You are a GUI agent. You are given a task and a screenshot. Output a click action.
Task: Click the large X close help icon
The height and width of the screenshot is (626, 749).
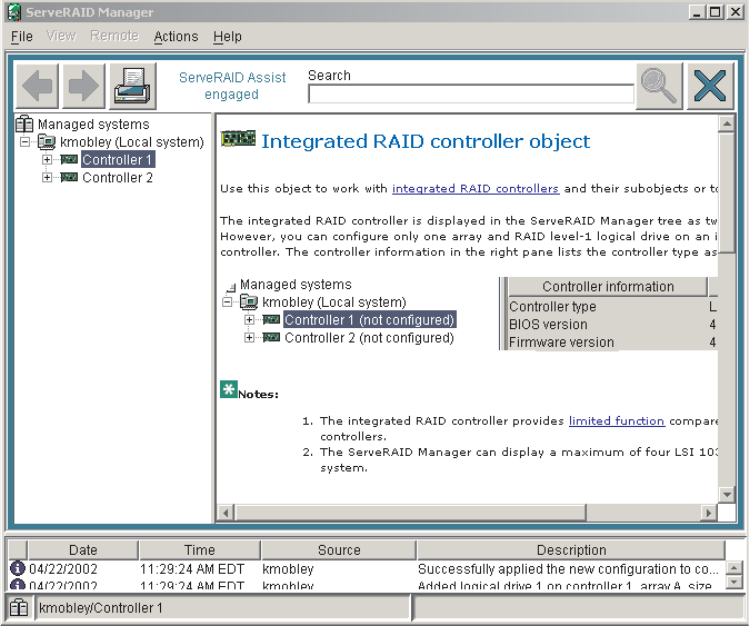[709, 86]
